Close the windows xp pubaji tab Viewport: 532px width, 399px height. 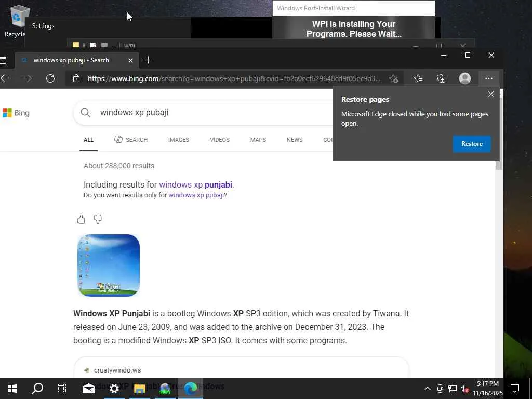[x=130, y=60]
